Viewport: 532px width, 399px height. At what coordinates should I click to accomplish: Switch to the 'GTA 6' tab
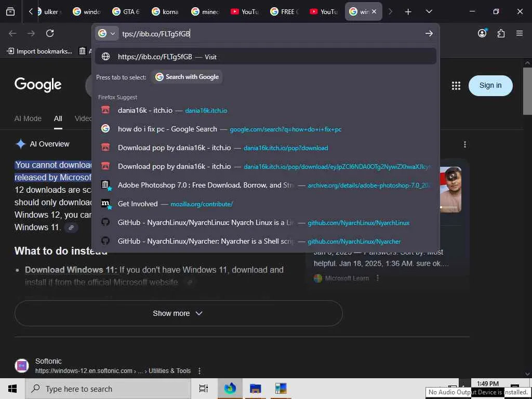(126, 11)
